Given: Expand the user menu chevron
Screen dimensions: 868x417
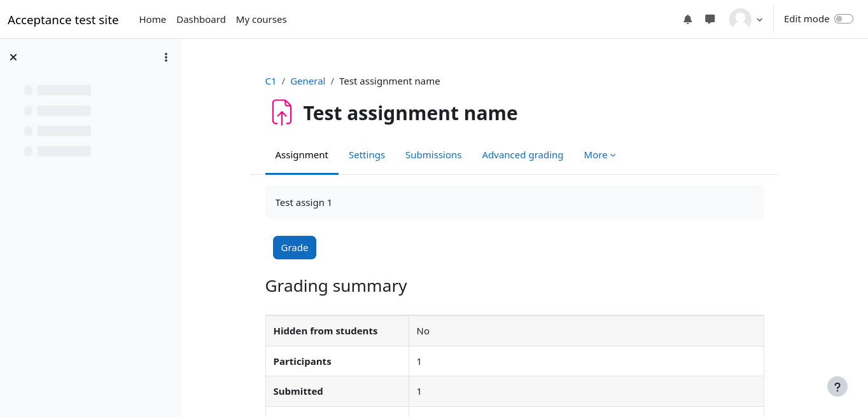Looking at the screenshot, I should pos(759,20).
